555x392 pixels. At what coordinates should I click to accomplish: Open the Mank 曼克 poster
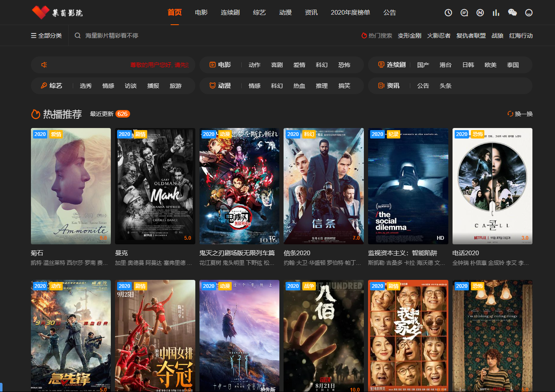(x=155, y=186)
